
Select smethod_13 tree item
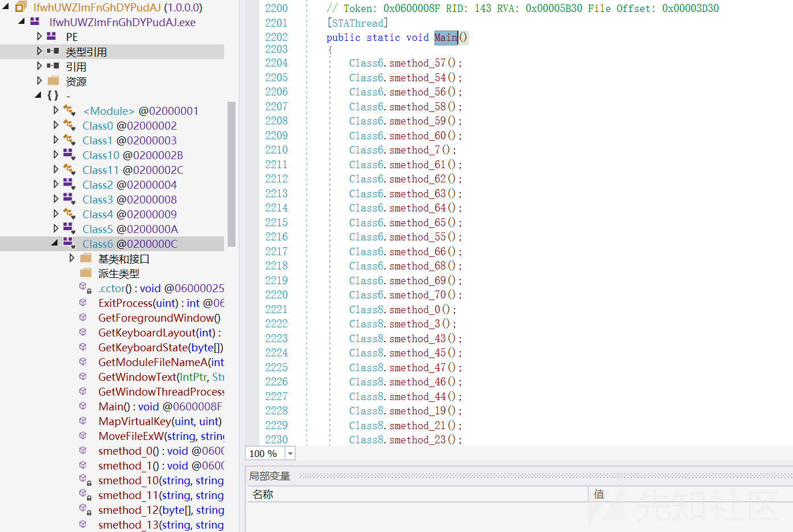[161, 525]
